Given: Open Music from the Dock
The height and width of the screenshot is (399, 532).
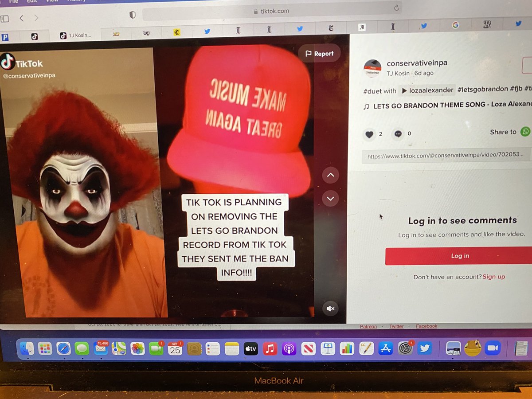Looking at the screenshot, I should [270, 349].
